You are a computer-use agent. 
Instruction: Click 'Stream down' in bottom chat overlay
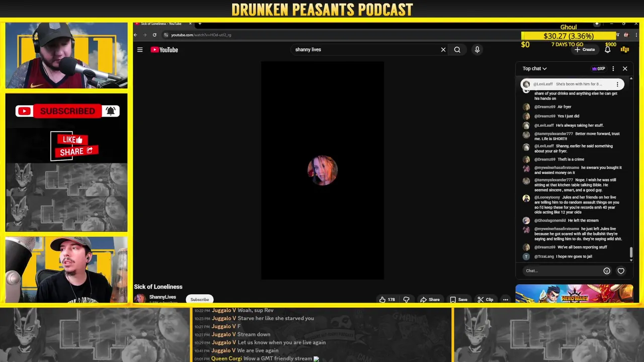(254, 334)
